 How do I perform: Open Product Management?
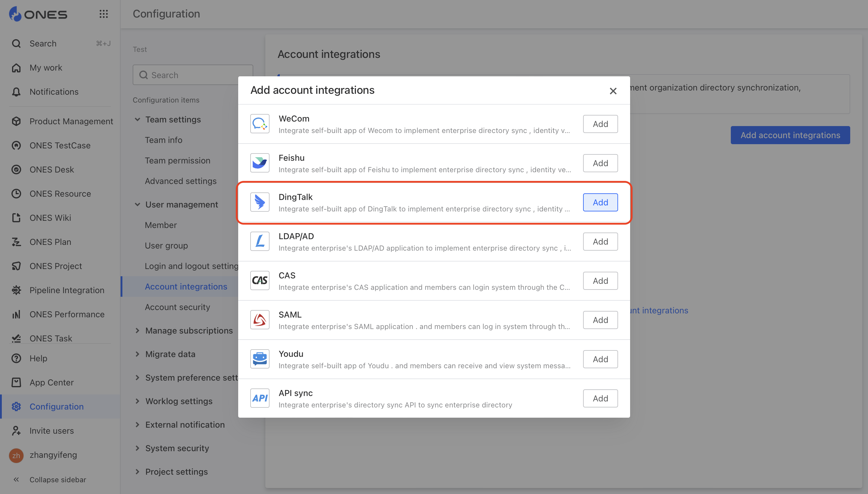pos(71,121)
